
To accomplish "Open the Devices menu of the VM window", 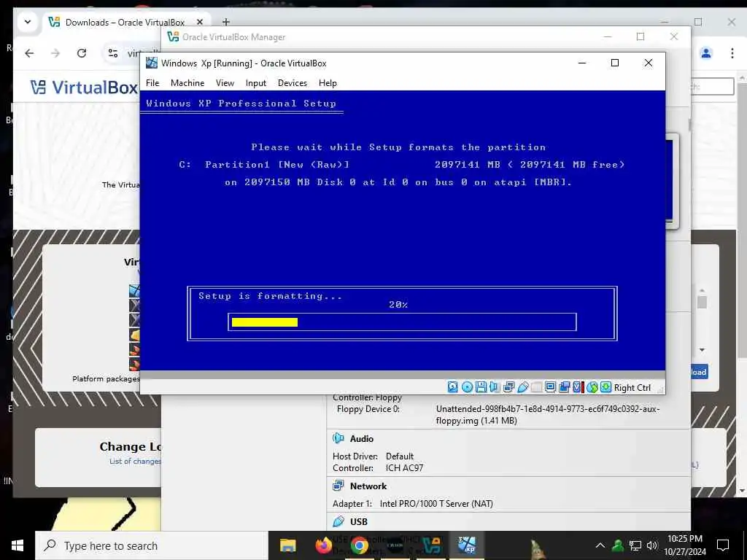I will 292,83.
